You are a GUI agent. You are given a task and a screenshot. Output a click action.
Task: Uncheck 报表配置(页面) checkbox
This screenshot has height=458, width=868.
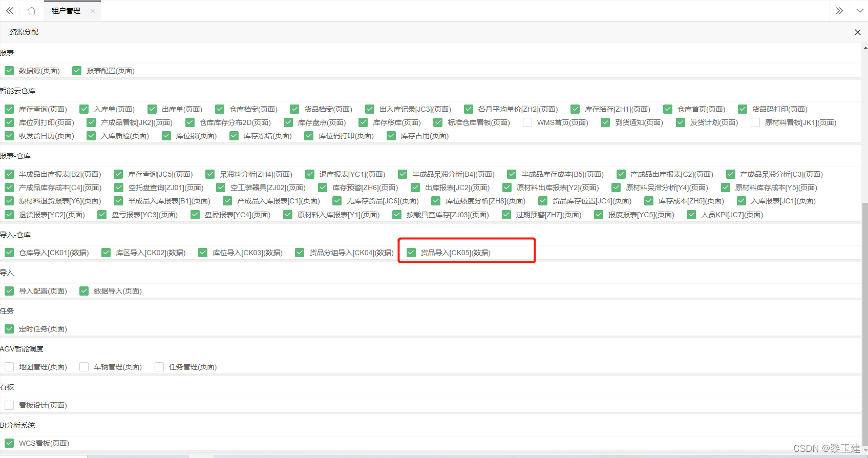pos(77,71)
